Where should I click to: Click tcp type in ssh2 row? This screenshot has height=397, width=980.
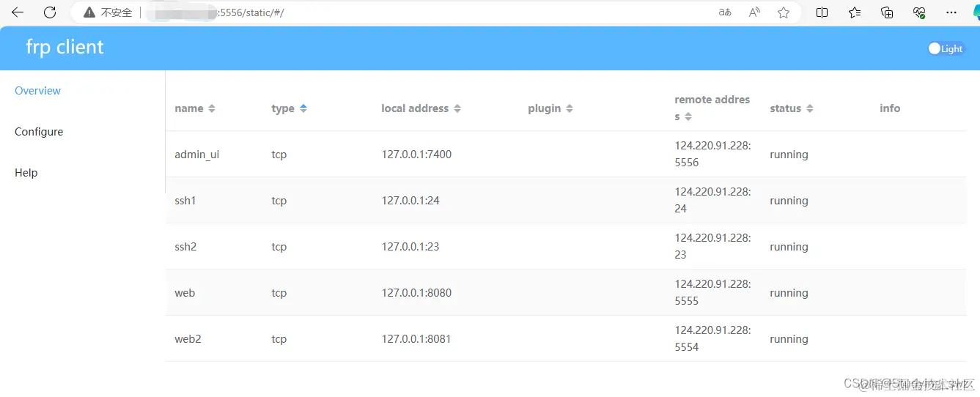[x=279, y=247]
